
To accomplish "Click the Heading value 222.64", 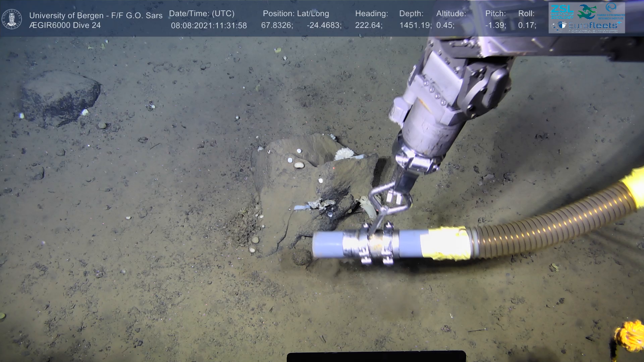I will tap(368, 25).
